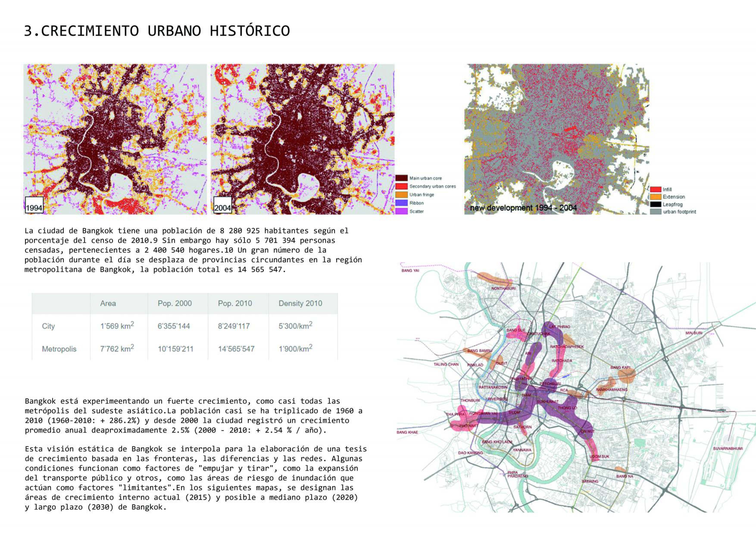Click the PINKLAO map label
Viewport: 756px width, 534px height.
point(475,365)
